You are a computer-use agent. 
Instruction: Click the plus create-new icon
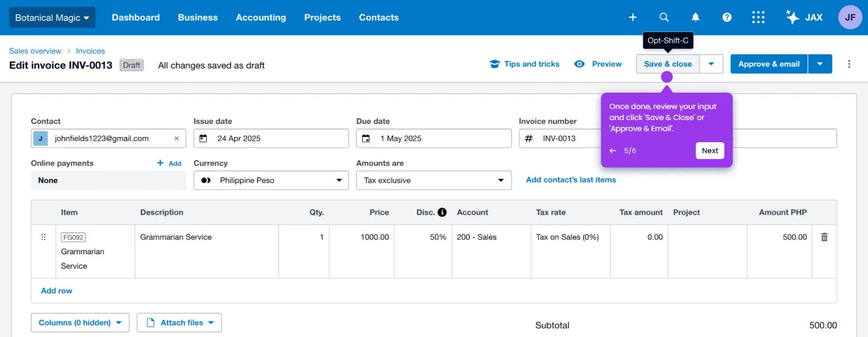pos(632,17)
